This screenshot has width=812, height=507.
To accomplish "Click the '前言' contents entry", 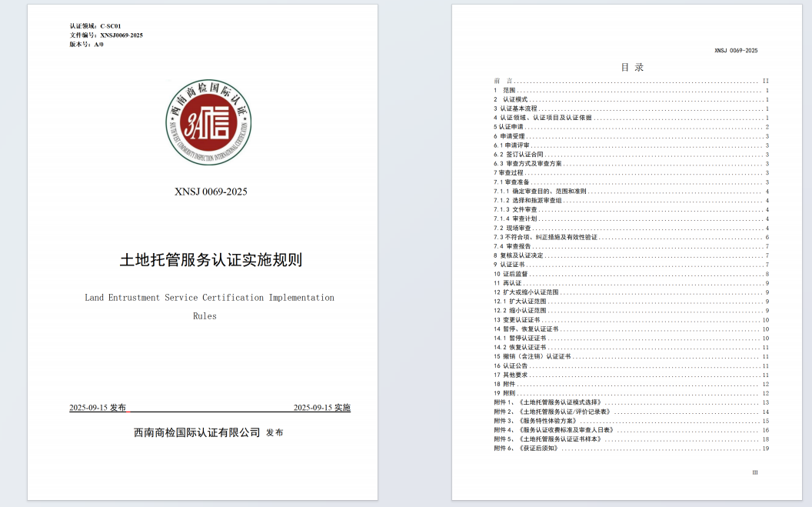I will click(631, 81).
